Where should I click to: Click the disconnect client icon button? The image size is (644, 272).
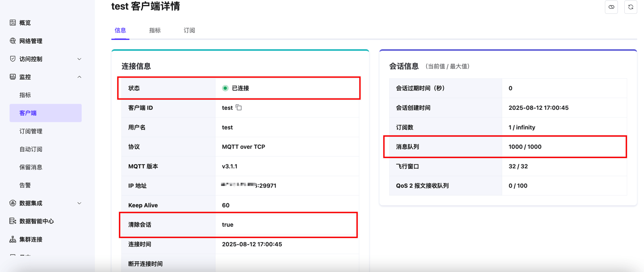[611, 7]
